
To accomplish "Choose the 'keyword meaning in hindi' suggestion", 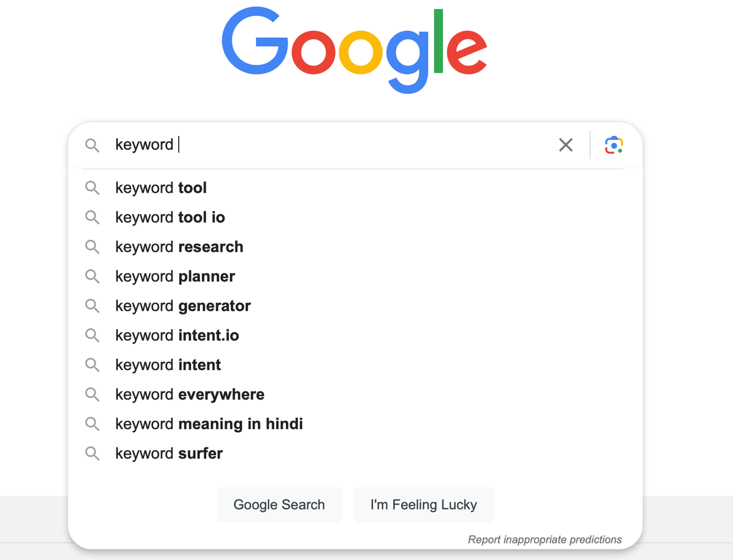I will click(x=209, y=424).
